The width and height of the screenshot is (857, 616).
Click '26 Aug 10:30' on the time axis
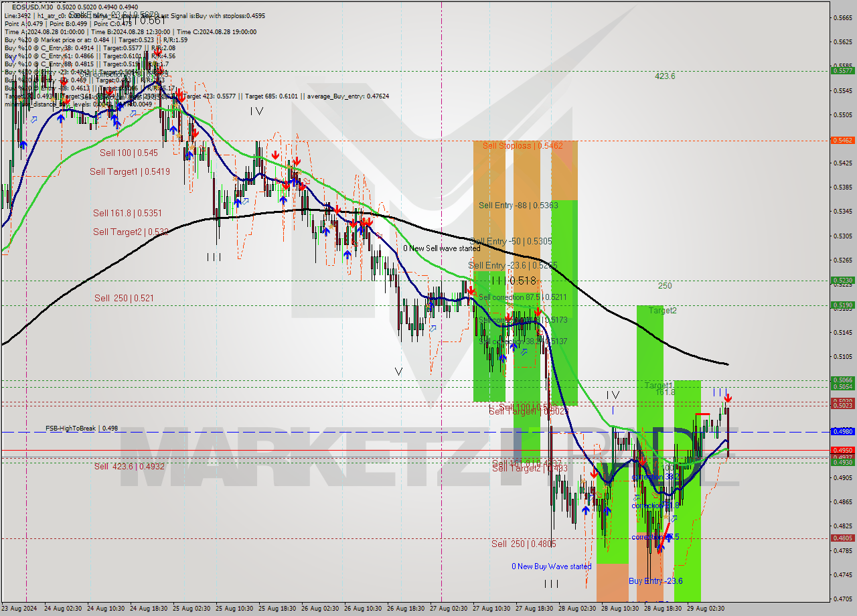coord(363,609)
